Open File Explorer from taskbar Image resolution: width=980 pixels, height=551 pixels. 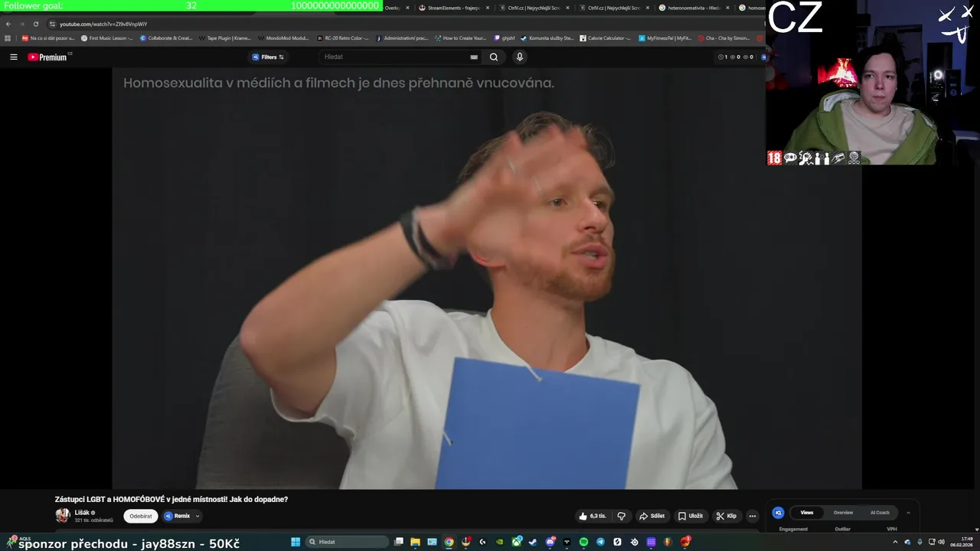[x=416, y=542]
